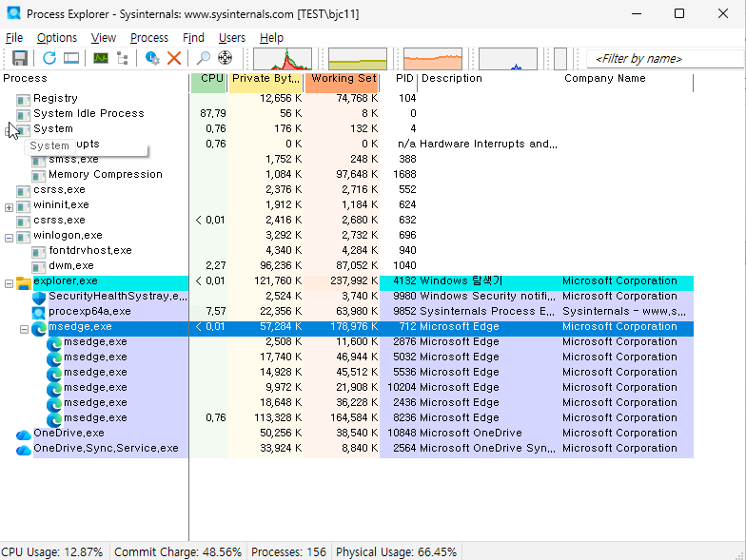Open the Options menu
The image size is (746, 560).
click(x=57, y=37)
